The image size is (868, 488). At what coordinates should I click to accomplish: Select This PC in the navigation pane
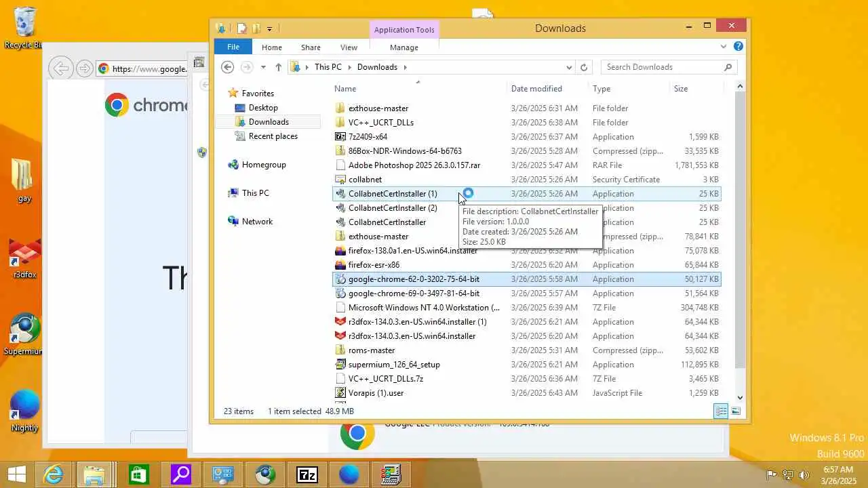click(x=256, y=193)
